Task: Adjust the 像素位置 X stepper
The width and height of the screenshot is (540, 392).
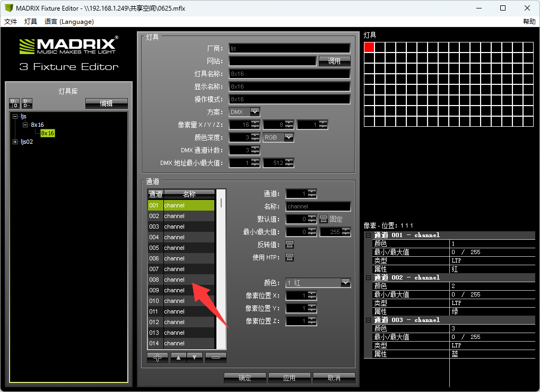Action: click(x=312, y=295)
